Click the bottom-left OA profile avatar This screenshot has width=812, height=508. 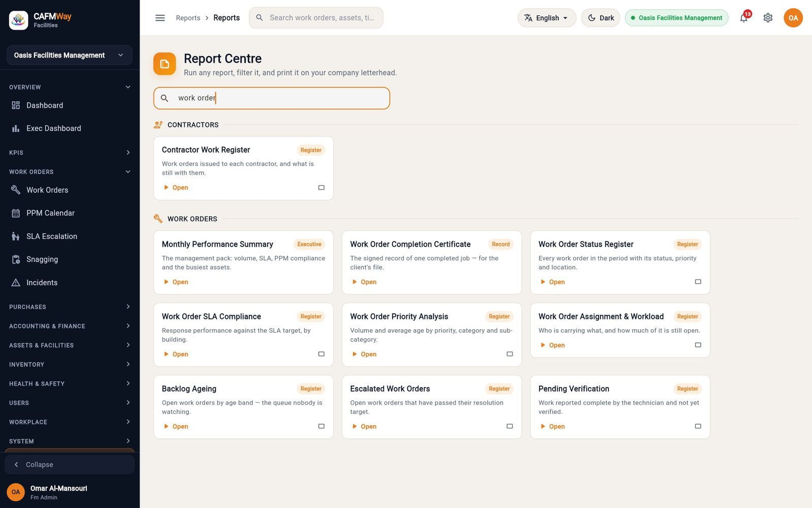coord(16,492)
